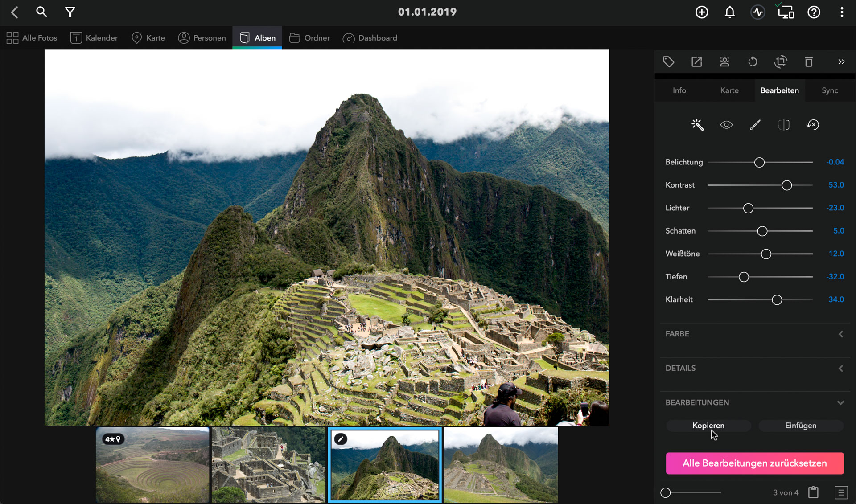The image size is (856, 504).
Task: Open the Ordner view
Action: click(x=309, y=38)
